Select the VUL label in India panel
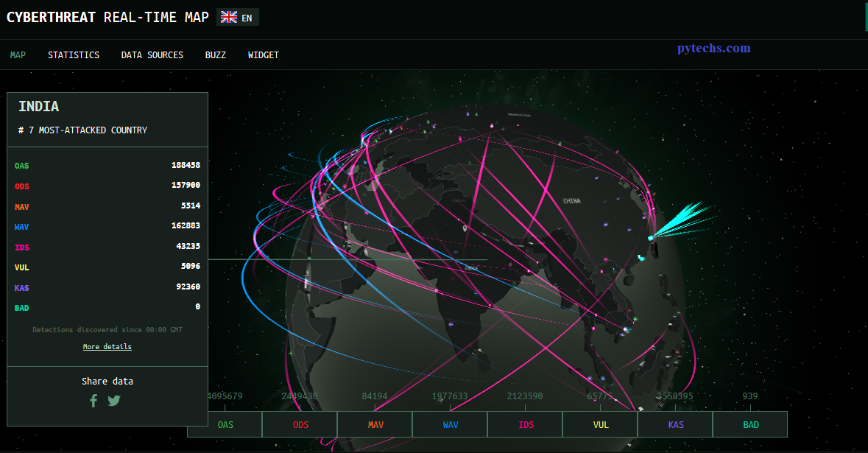 [21, 267]
